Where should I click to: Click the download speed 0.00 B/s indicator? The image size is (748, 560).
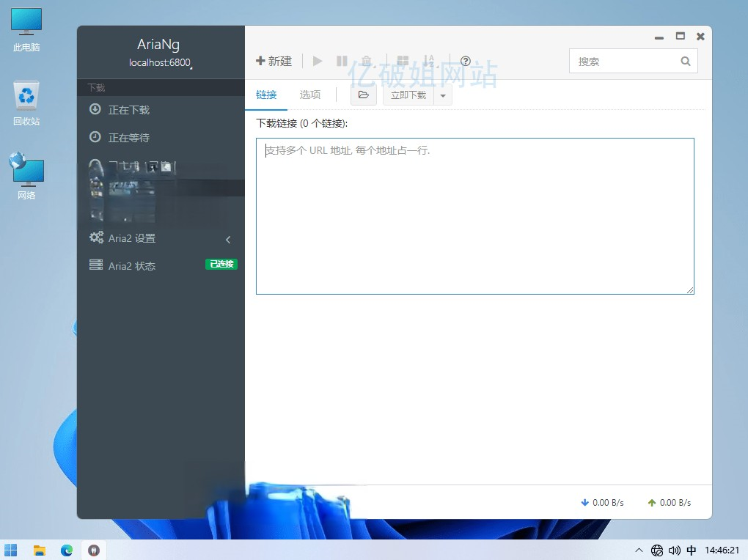(x=602, y=502)
